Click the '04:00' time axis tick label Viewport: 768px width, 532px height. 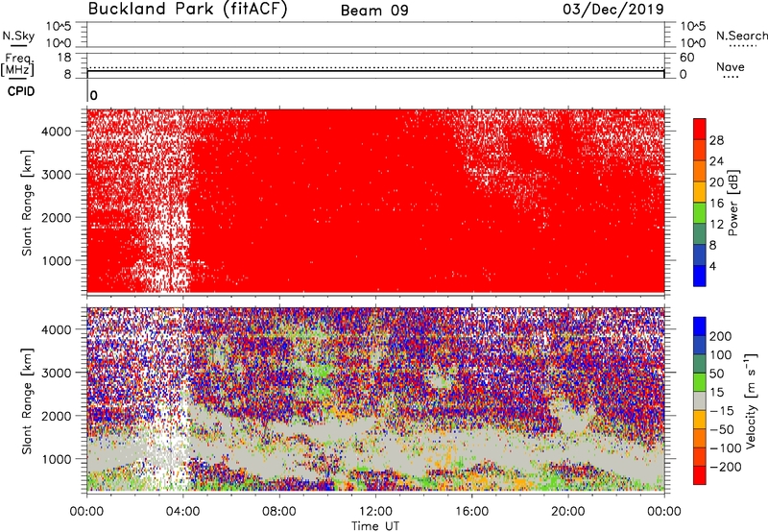[x=183, y=512]
